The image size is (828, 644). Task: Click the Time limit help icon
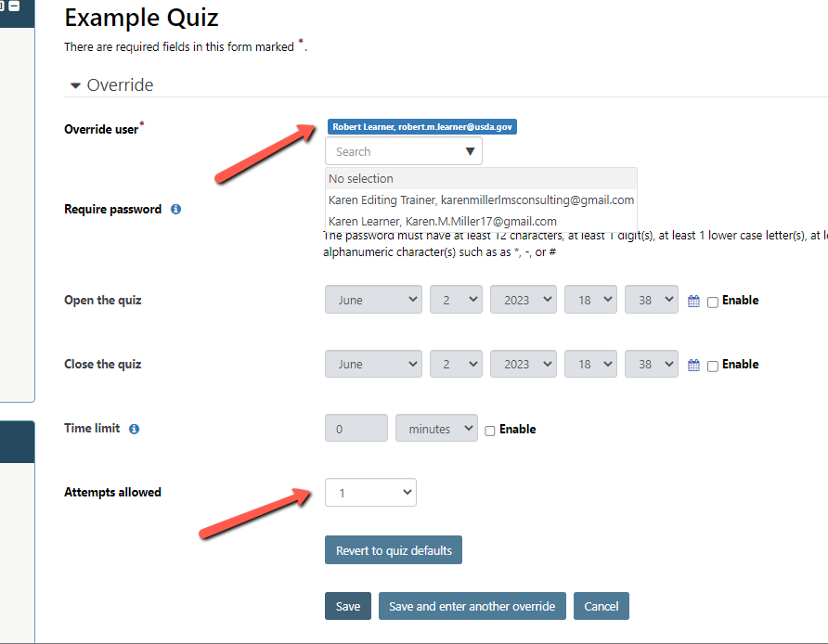tap(134, 430)
